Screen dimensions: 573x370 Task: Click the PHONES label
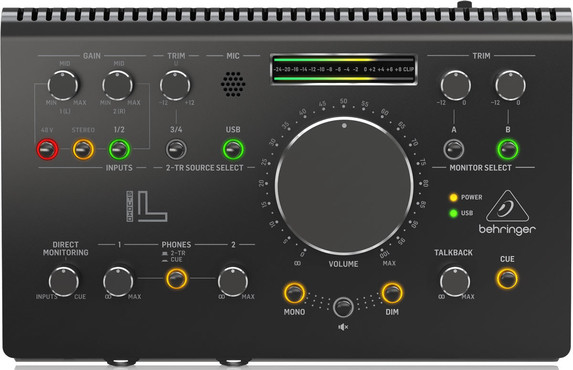pyautogui.click(x=177, y=244)
